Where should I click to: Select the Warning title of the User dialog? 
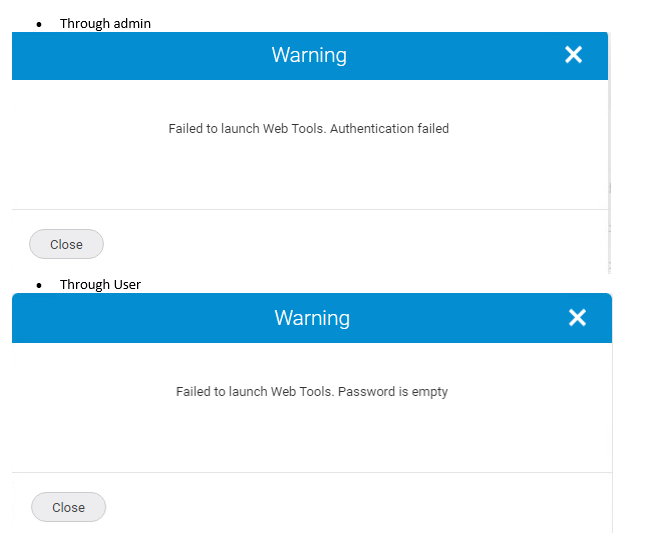312,318
